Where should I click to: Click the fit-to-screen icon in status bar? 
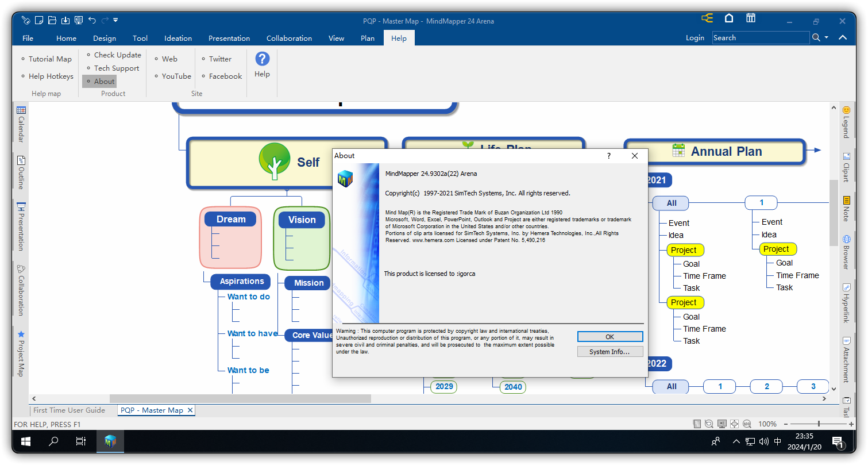(x=734, y=424)
